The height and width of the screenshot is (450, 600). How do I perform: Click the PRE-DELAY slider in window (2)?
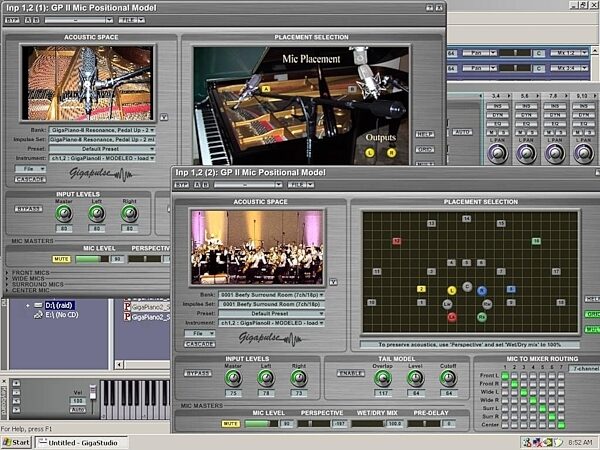424,424
